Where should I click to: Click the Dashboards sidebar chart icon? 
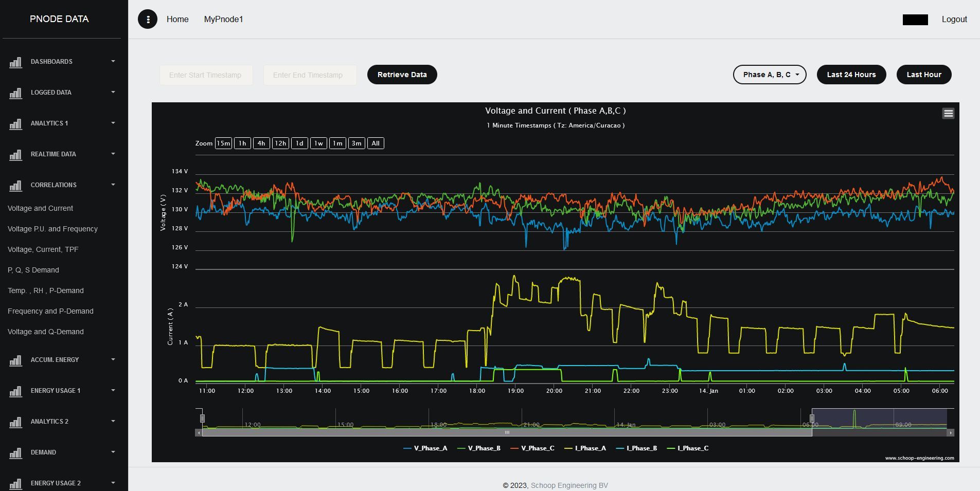[15, 62]
